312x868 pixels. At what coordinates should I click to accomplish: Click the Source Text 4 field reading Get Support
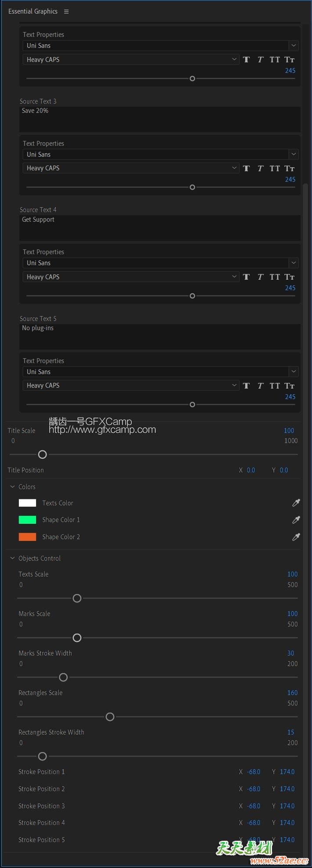tap(160, 227)
